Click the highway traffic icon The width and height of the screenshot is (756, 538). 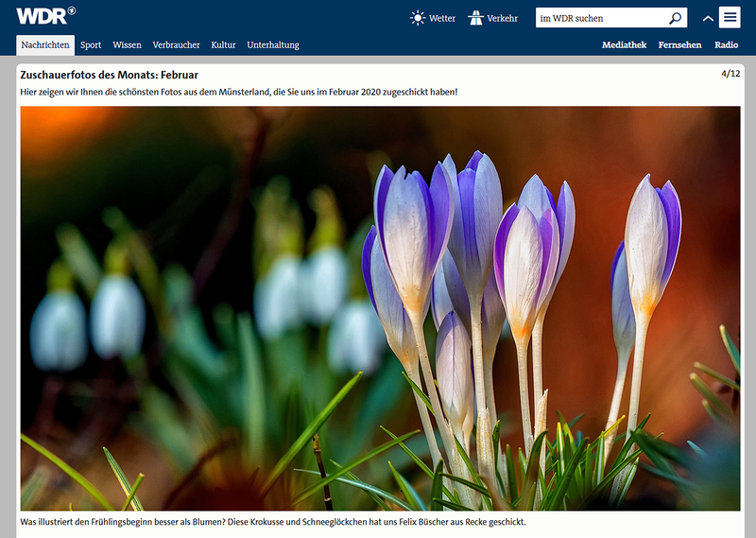pos(475,18)
